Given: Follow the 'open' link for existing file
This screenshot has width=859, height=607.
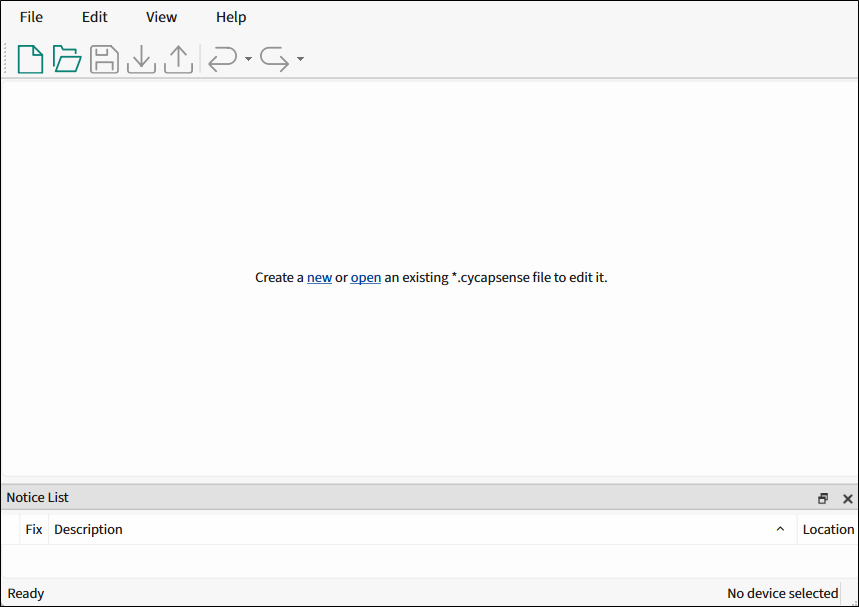Looking at the screenshot, I should pos(365,278).
